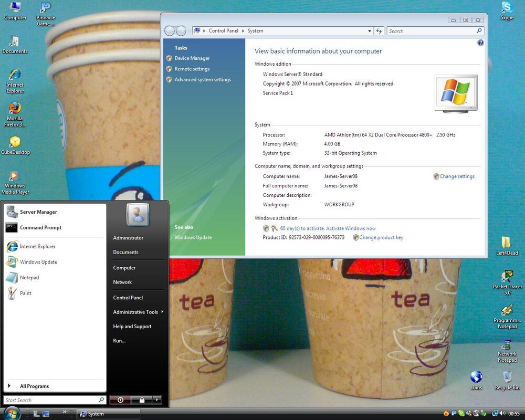Open Administrator folder in Start menu
This screenshot has width=525, height=420.
(x=128, y=238)
